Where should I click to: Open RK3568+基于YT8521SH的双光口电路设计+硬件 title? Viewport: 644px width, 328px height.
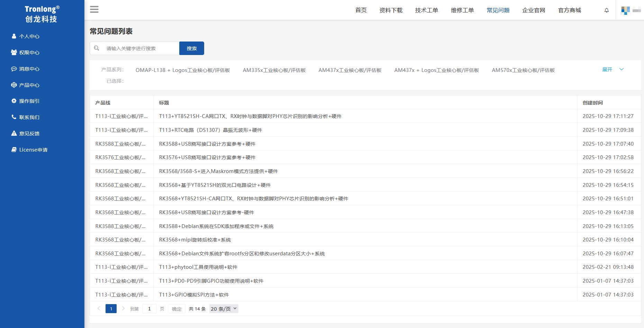tap(215, 185)
